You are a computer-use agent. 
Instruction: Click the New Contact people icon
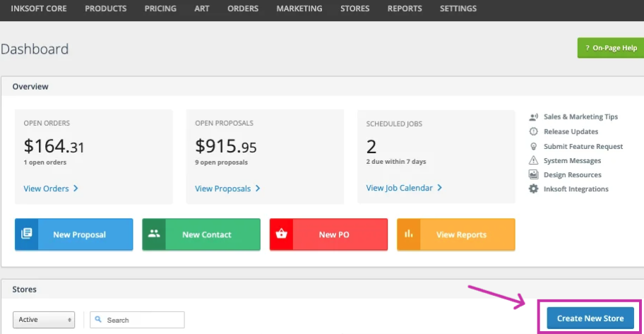154,234
